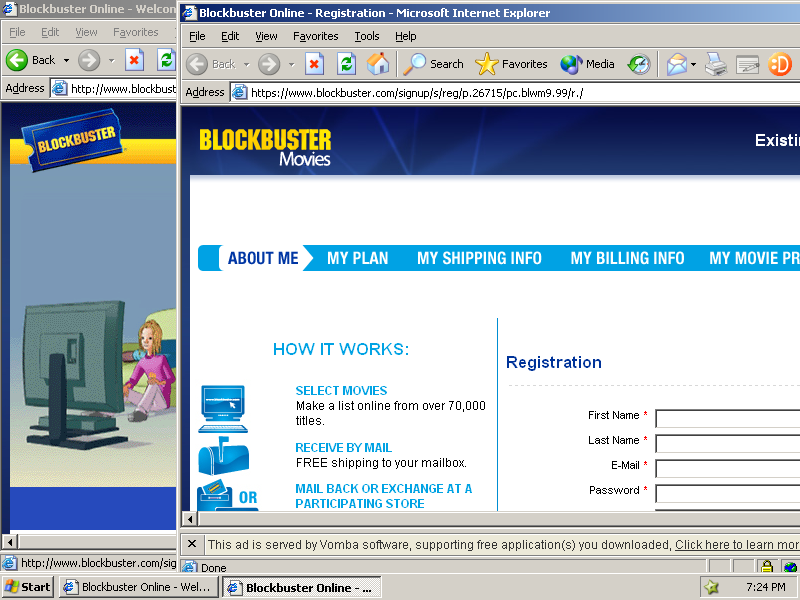Select the MY BILLING INFO step tab
The image size is (800, 600).
click(627, 258)
